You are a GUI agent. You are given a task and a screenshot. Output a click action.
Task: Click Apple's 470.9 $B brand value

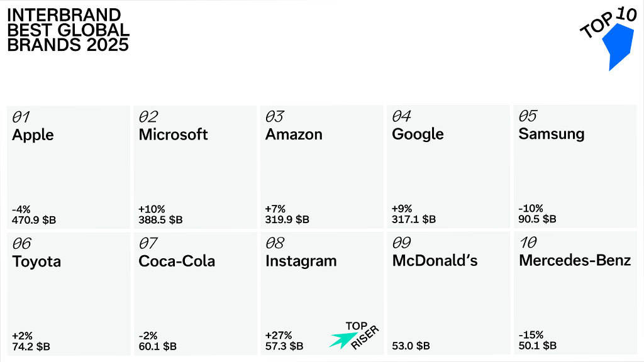tap(35, 220)
